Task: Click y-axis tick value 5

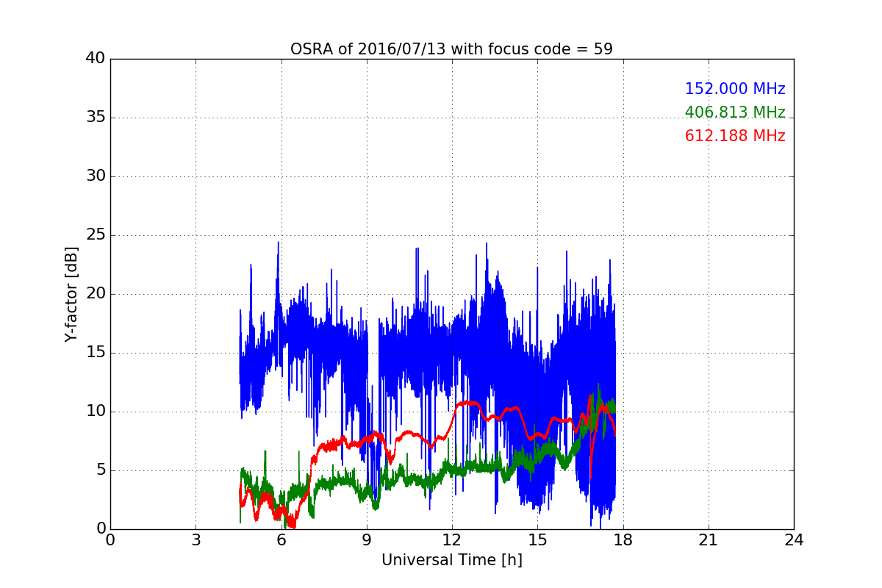Action: pyautogui.click(x=100, y=470)
